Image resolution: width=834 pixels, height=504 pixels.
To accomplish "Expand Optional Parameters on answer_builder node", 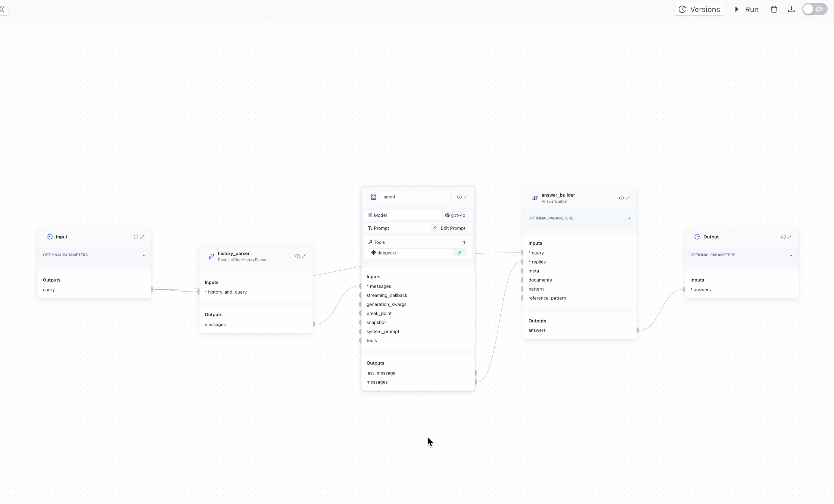I will tap(629, 218).
